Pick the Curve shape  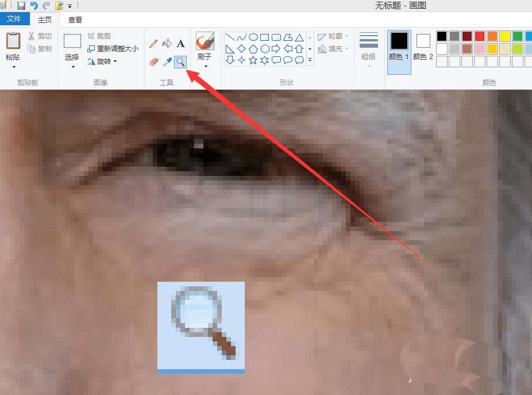point(241,37)
